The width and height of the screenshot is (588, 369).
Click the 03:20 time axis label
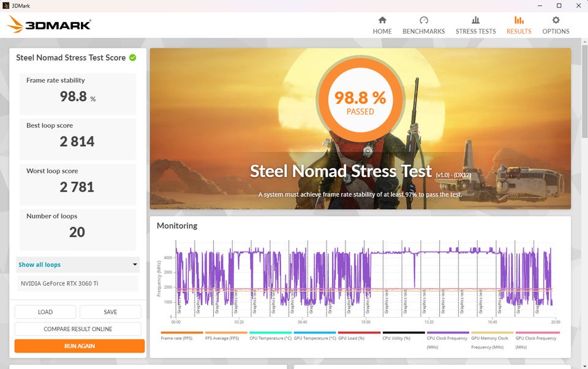[x=239, y=322]
